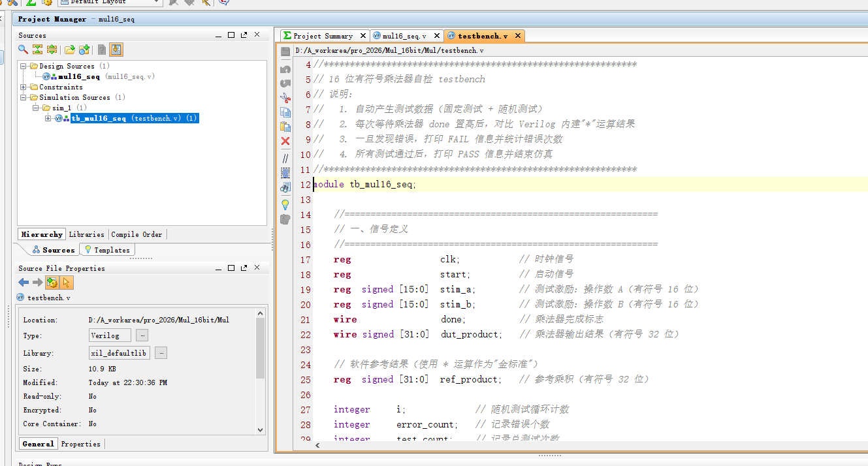Viewport: 868px width, 466px height.
Task: Click the column selection mode icon
Action: (x=285, y=173)
